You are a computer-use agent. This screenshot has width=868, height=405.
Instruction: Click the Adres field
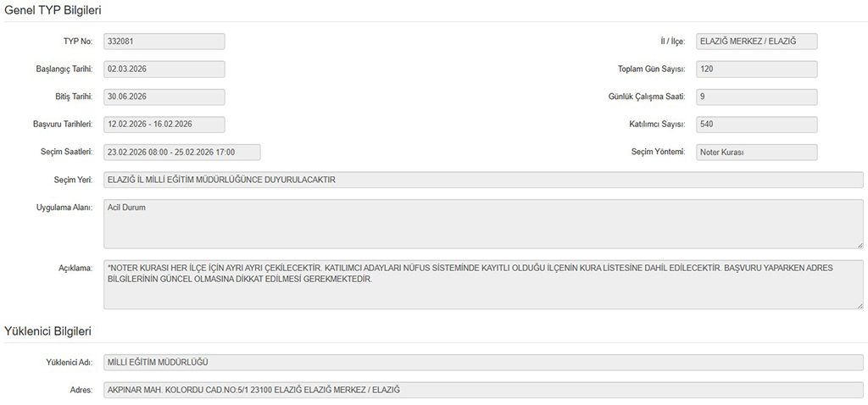click(483, 390)
